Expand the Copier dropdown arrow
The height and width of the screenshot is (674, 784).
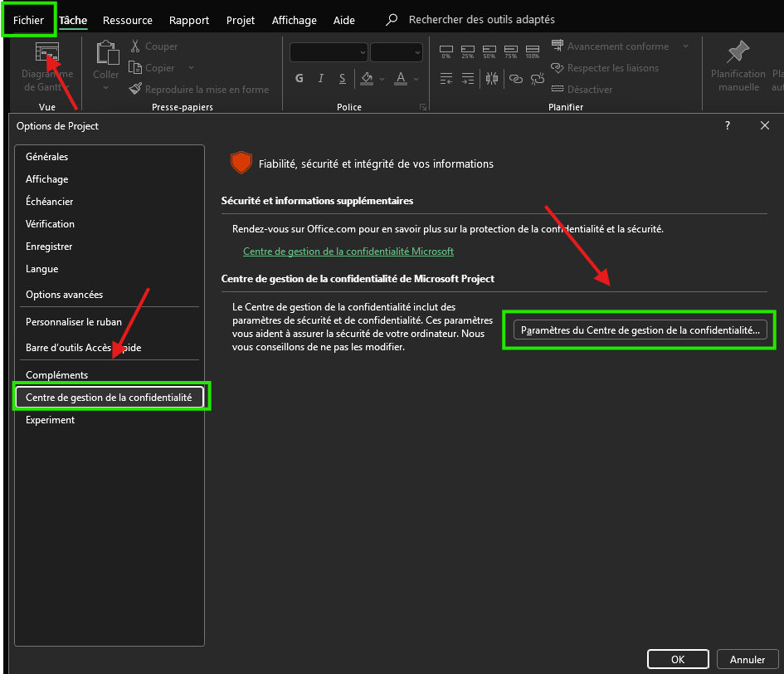191,67
